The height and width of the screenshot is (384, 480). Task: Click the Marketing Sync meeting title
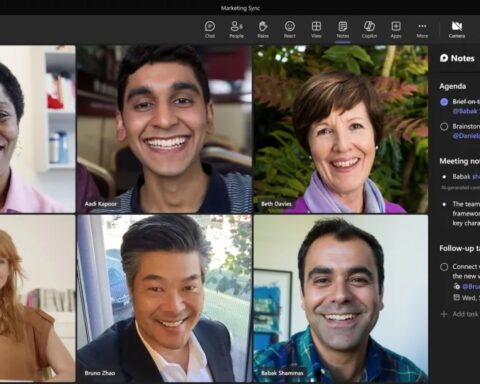point(240,8)
